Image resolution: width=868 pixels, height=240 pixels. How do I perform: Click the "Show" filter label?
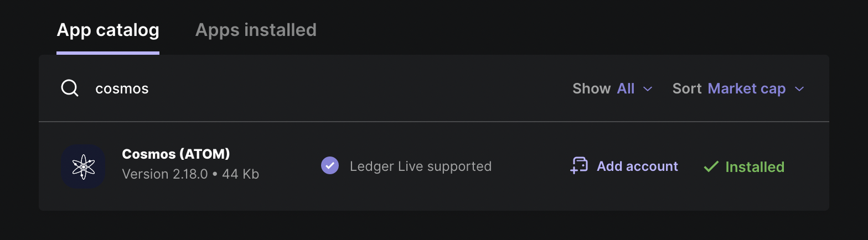click(x=591, y=88)
